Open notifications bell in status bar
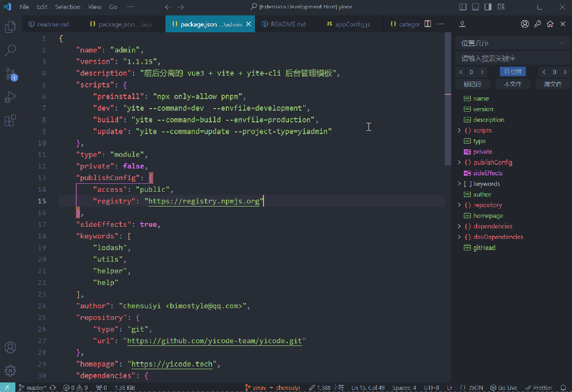 coord(563,388)
